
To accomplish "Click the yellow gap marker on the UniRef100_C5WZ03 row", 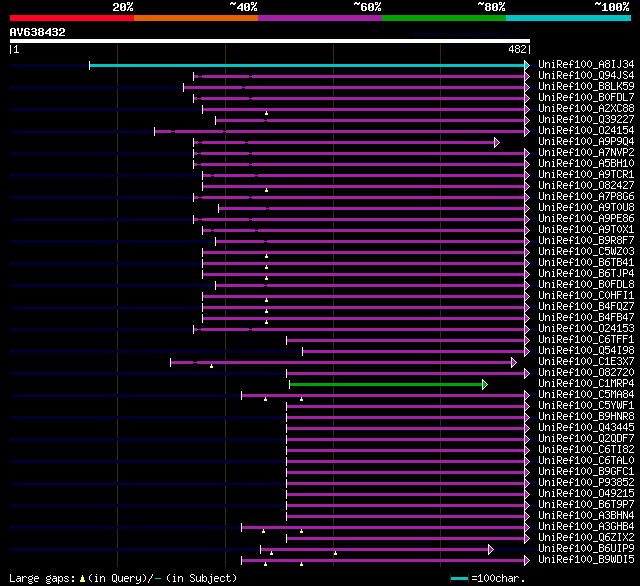I will click(267, 256).
